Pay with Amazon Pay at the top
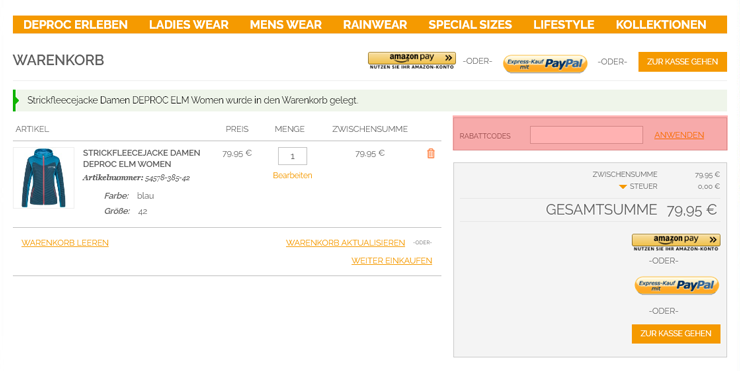This screenshot has height=371, width=740. (x=412, y=60)
